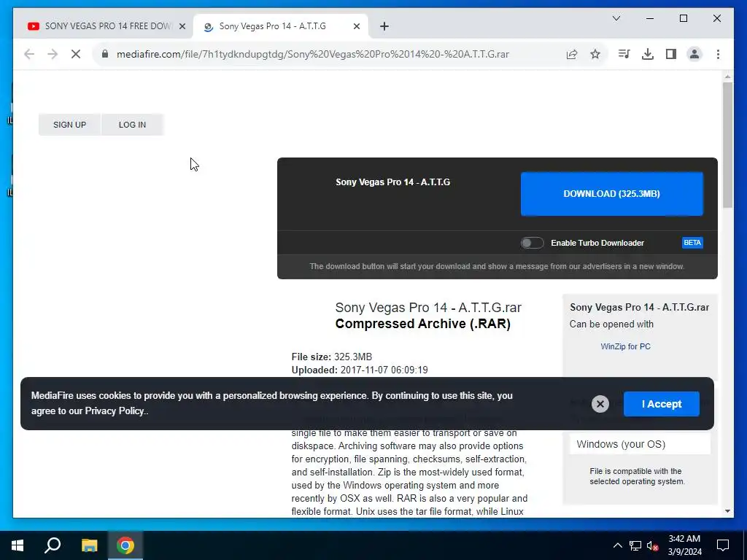The image size is (747, 560).
Task: Open Chrome profile avatar
Action: (x=694, y=54)
